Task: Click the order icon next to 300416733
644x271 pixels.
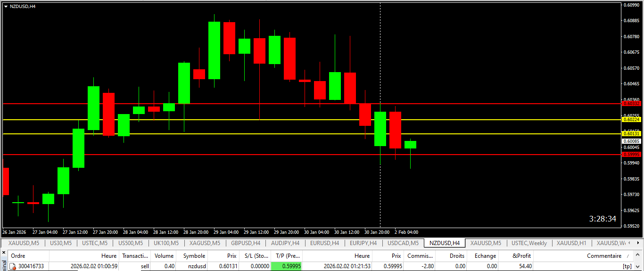Action: (13, 267)
